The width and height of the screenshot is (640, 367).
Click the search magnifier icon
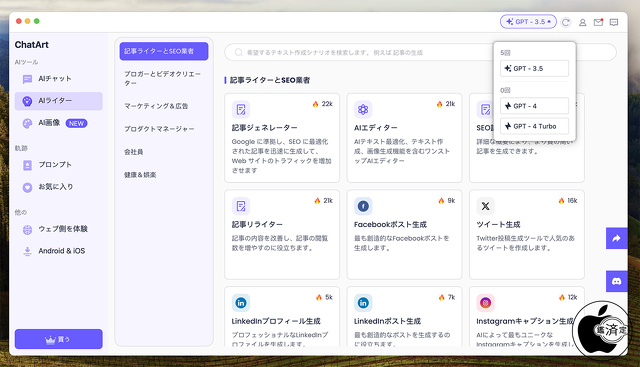click(x=238, y=52)
